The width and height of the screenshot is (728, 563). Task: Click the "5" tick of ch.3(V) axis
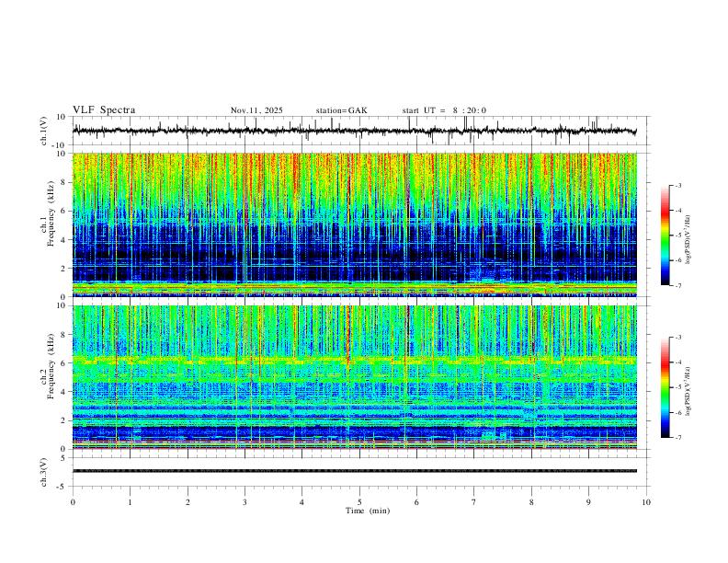(64, 458)
